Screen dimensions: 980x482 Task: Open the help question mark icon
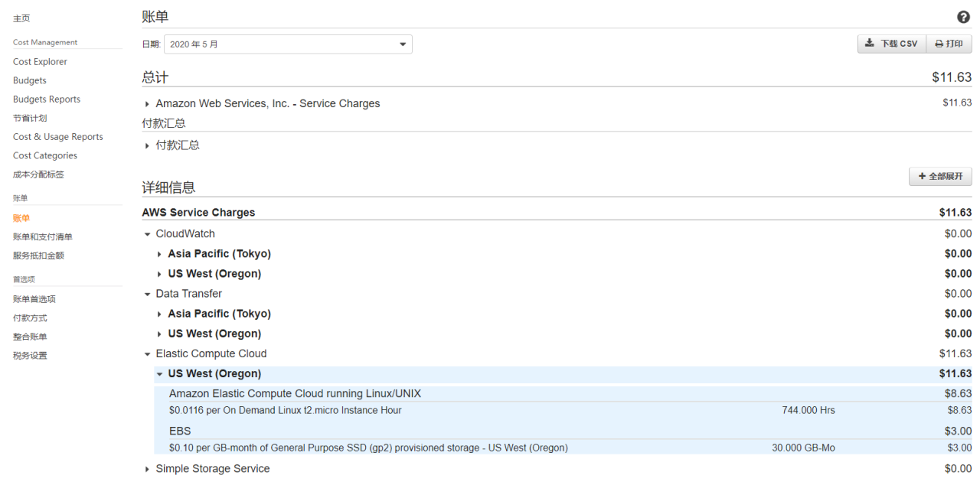click(x=964, y=17)
